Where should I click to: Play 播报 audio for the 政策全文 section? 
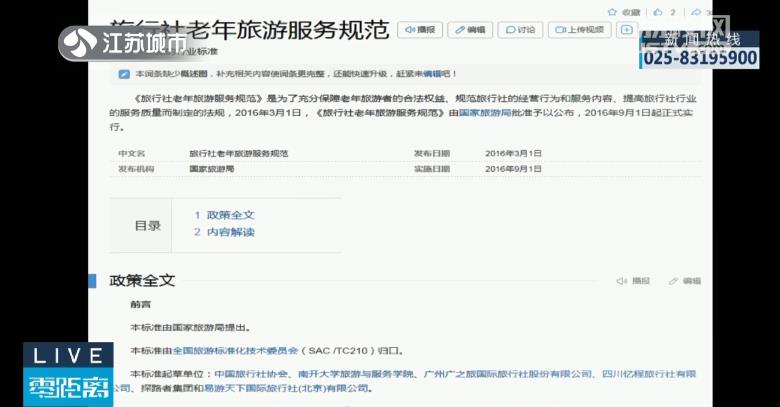pyautogui.click(x=633, y=281)
